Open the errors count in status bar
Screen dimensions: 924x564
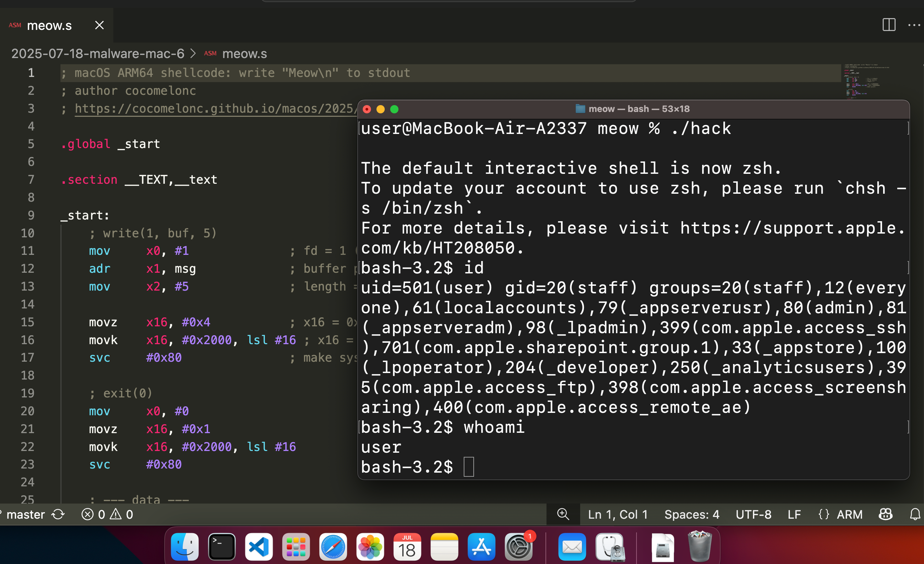pos(93,514)
